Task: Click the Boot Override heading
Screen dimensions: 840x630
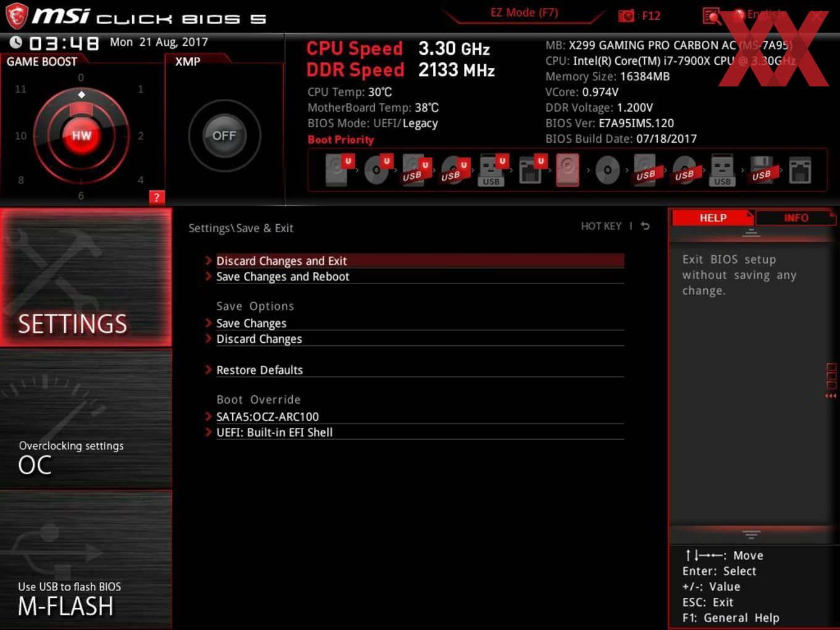Action: click(258, 400)
